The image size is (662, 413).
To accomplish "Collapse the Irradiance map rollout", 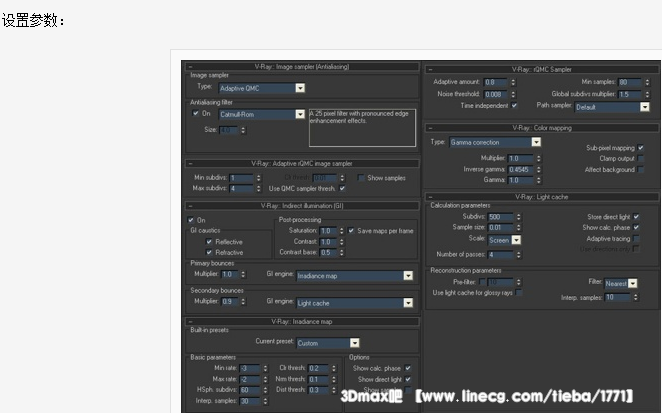I will (190, 321).
